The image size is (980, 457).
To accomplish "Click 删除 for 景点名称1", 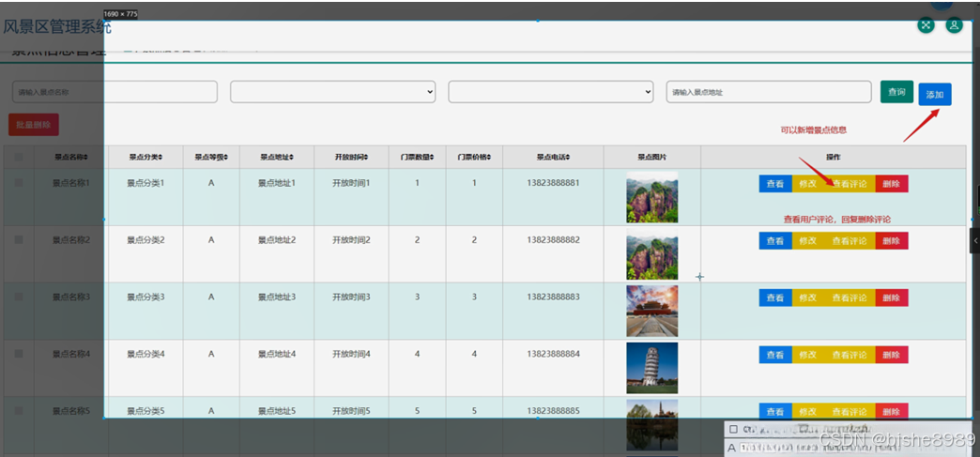I will [892, 184].
